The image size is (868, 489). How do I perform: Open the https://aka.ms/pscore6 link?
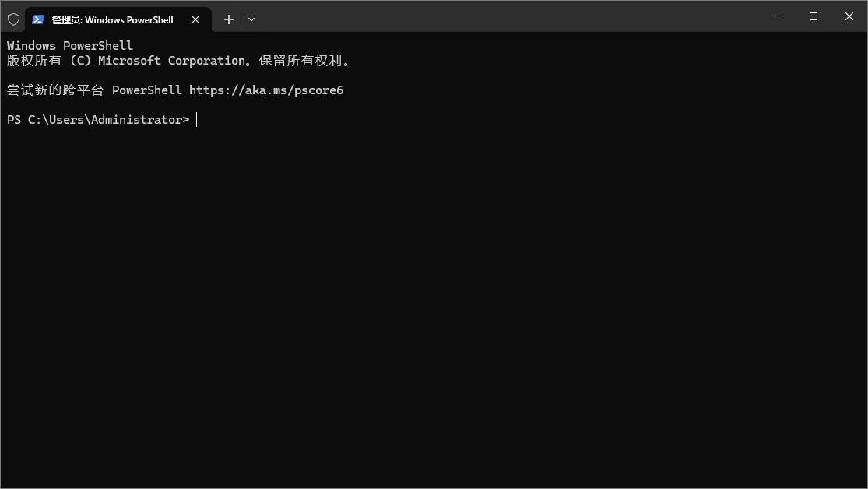266,90
